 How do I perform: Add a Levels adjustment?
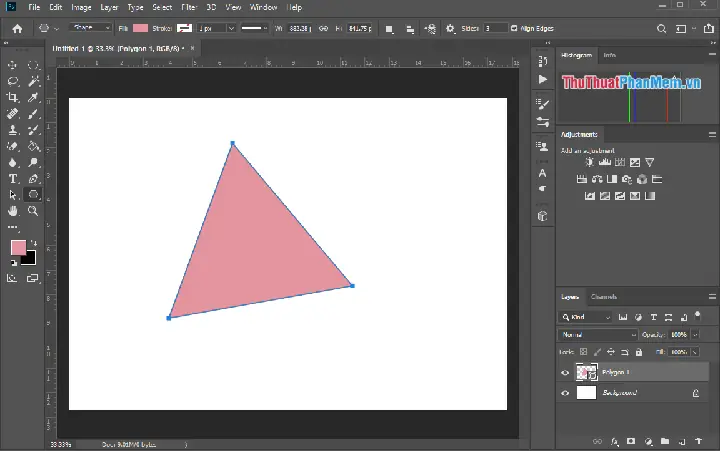[x=605, y=162]
